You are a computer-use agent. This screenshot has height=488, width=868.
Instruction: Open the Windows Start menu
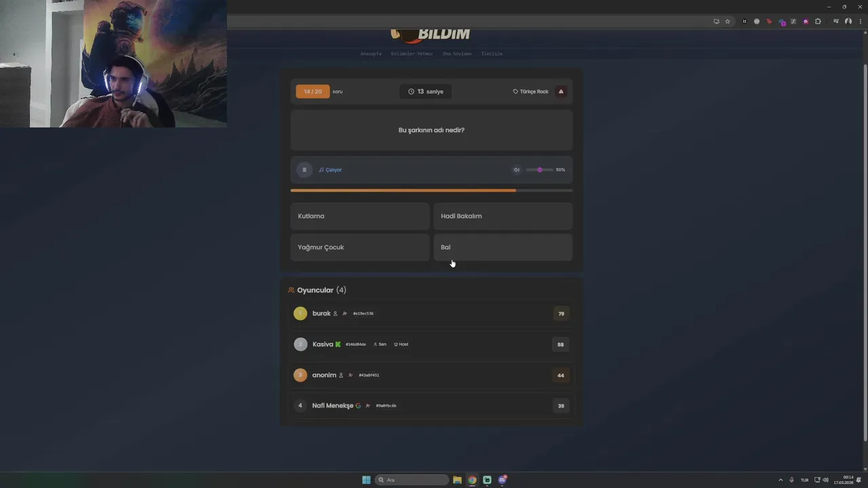[366, 480]
